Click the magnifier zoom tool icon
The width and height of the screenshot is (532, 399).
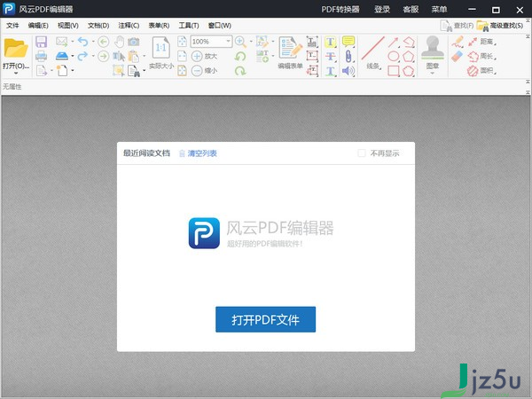(240, 42)
